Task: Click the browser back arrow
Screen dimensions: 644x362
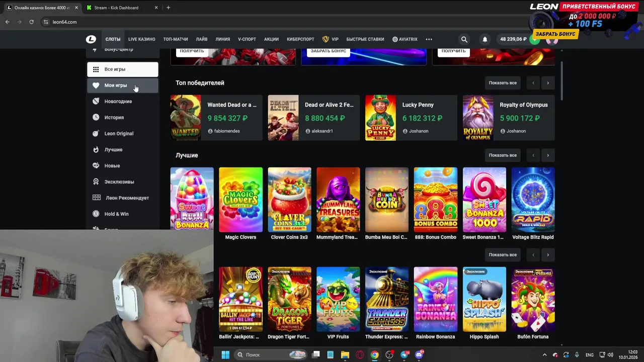Action: point(7,22)
